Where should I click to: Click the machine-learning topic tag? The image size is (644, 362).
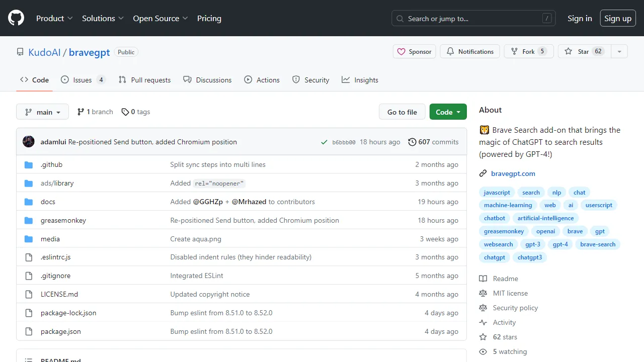coord(508,205)
